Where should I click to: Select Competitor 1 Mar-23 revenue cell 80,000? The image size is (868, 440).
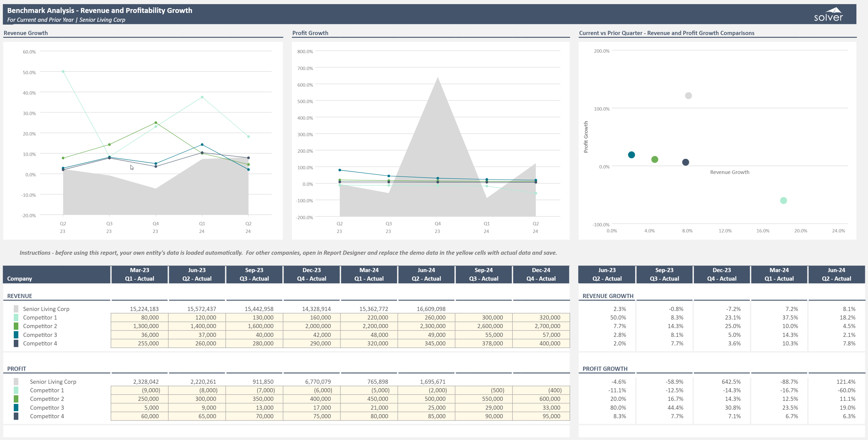pyautogui.click(x=140, y=318)
